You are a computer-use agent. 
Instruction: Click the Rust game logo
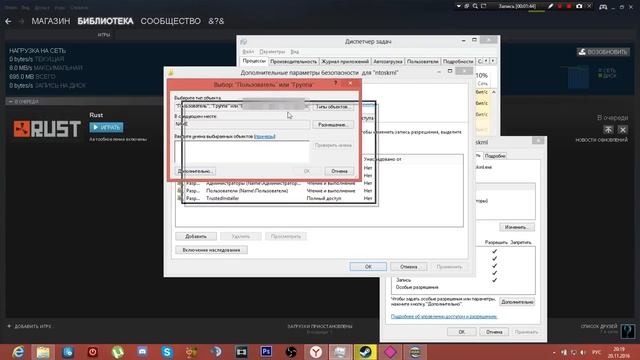coord(47,129)
